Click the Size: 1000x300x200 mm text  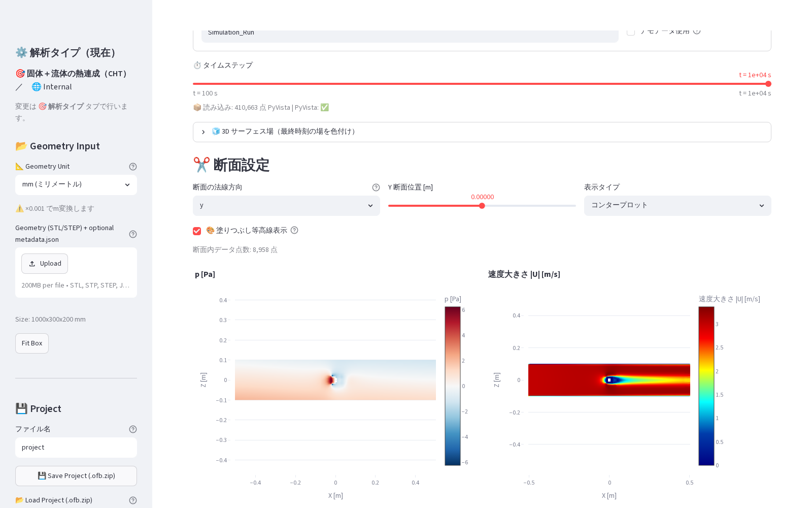tap(50, 320)
